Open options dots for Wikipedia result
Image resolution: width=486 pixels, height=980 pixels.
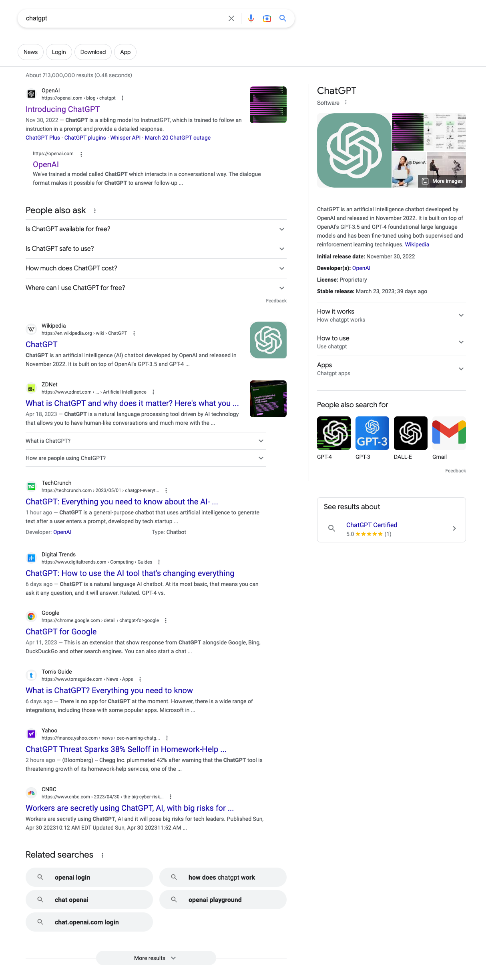(x=134, y=333)
